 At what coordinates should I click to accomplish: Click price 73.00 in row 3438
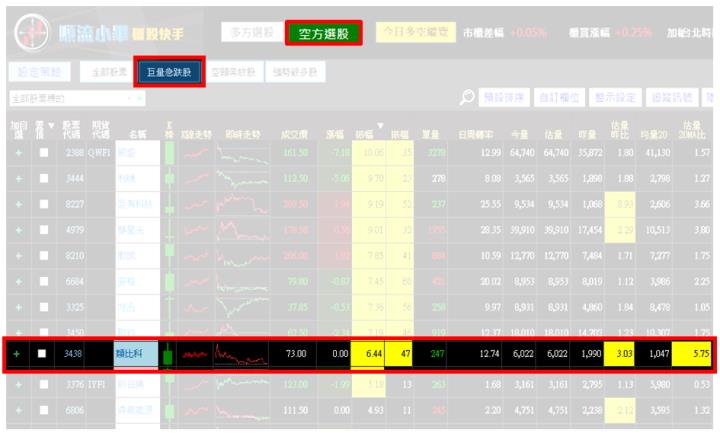point(296,354)
